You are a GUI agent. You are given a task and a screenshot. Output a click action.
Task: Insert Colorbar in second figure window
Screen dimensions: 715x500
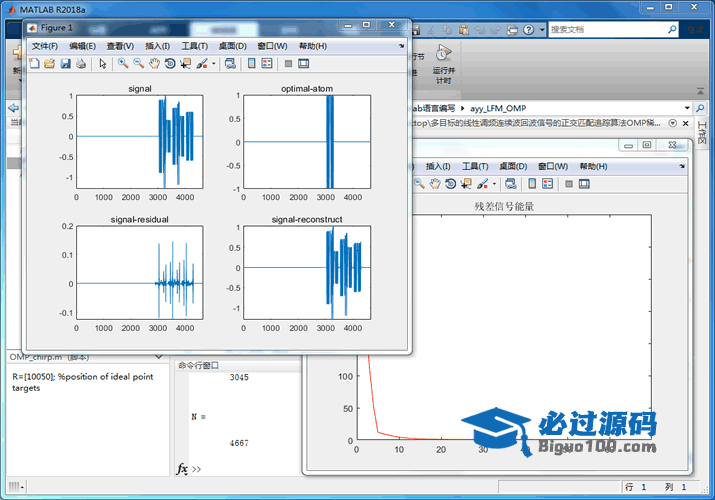click(532, 184)
